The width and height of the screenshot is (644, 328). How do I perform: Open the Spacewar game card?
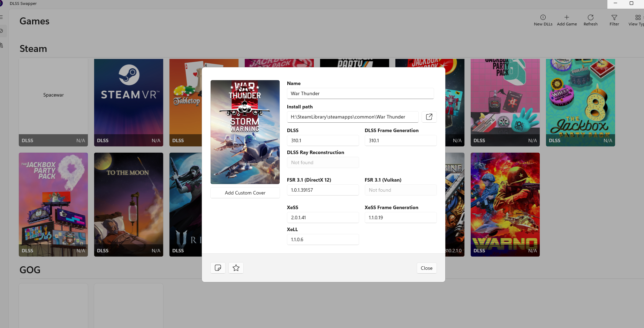point(53,102)
